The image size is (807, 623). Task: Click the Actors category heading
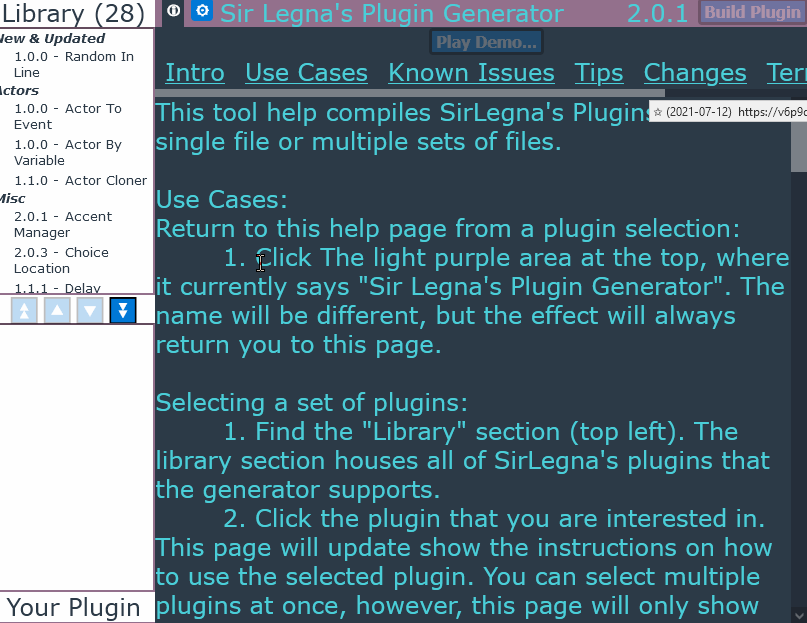click(x=19, y=91)
